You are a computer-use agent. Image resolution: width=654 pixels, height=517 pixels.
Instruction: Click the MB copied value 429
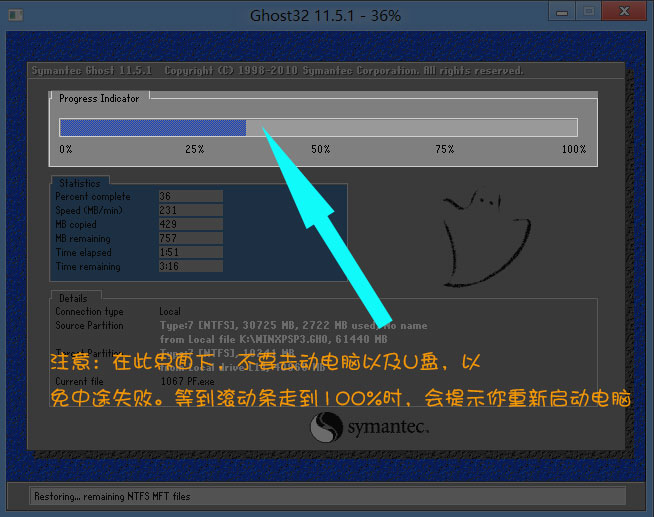tap(191, 224)
